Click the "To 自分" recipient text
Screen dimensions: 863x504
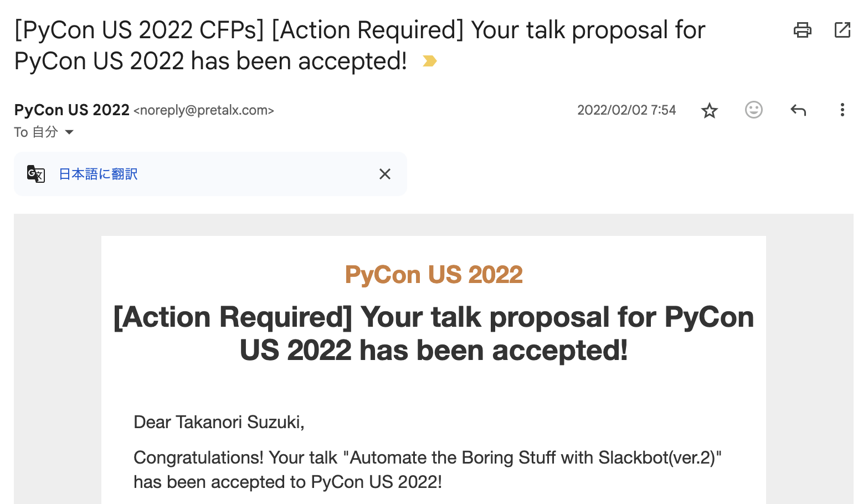pyautogui.click(x=36, y=132)
